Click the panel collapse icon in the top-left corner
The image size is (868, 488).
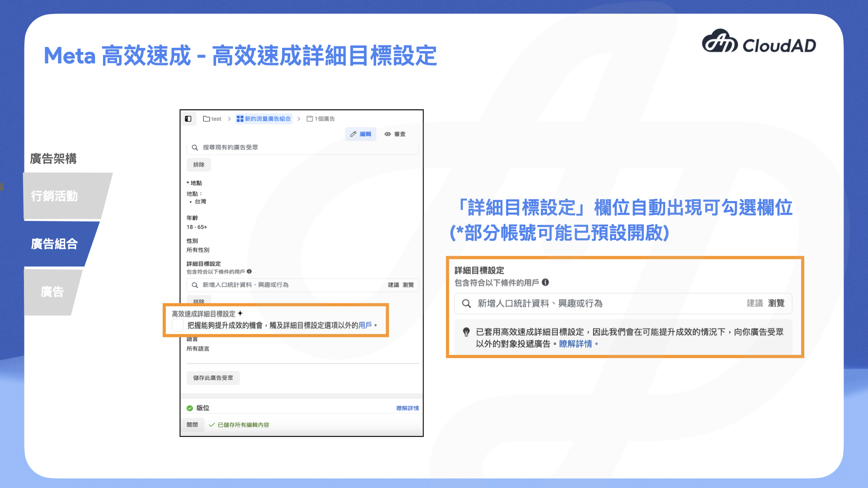[x=189, y=118]
